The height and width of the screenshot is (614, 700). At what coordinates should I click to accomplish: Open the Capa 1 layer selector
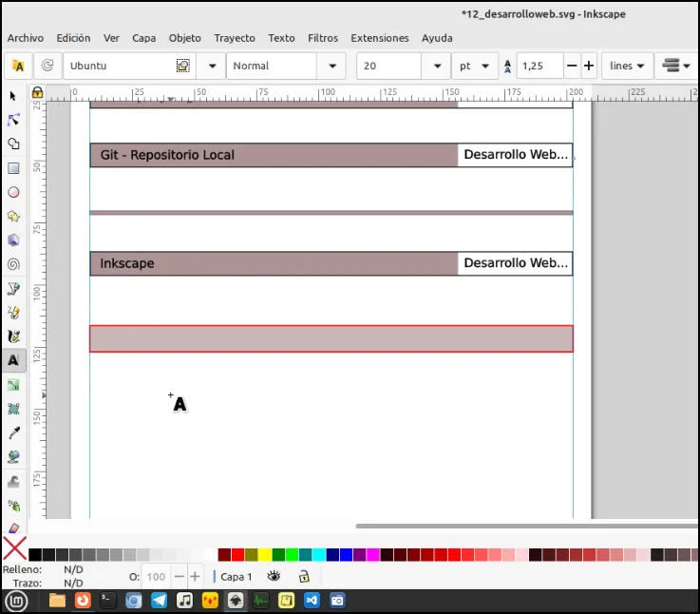236,577
